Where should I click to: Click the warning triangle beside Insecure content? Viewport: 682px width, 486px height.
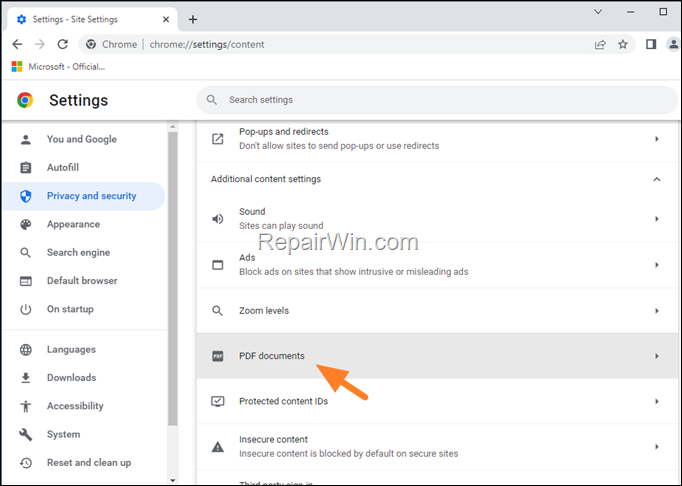tap(217, 446)
